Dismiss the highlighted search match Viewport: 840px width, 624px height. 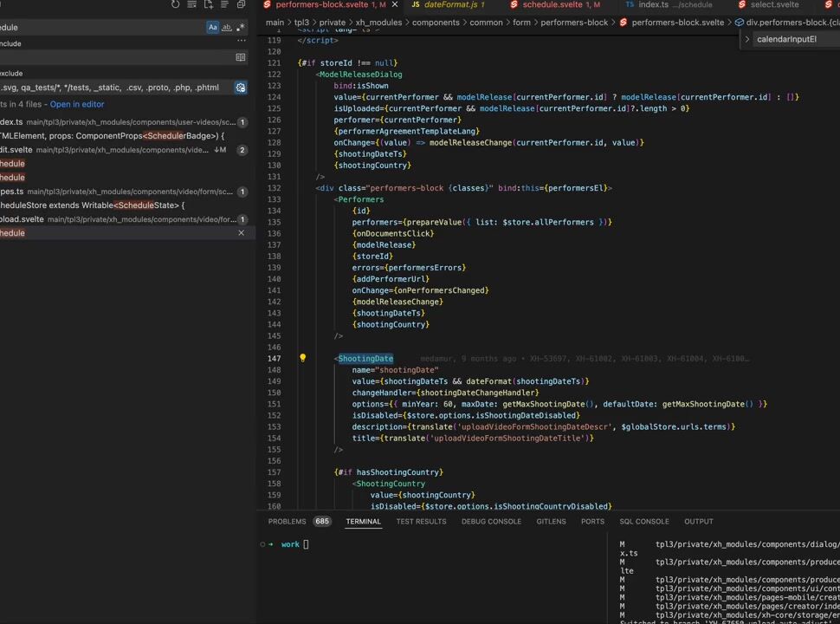pos(241,233)
